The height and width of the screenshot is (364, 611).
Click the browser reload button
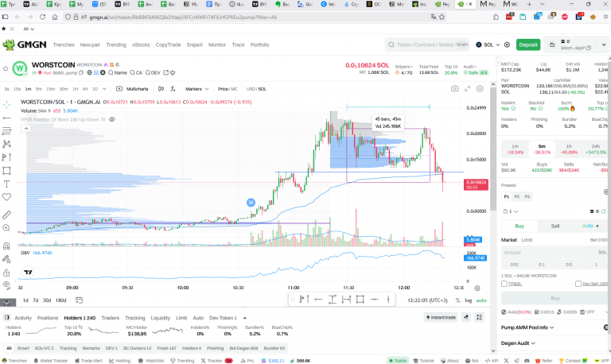pyautogui.click(x=42, y=17)
